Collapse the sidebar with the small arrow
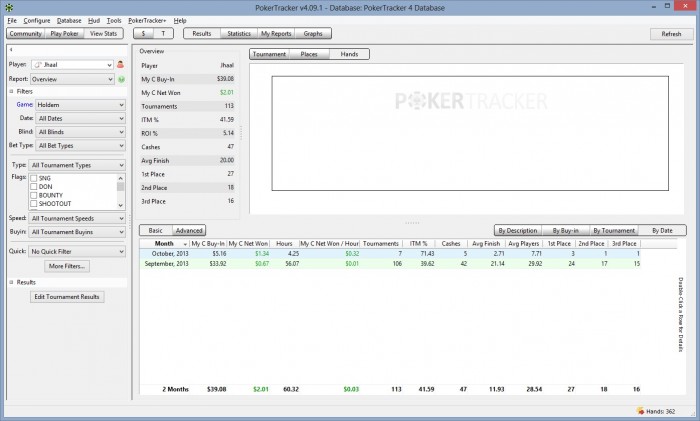Image resolution: width=700 pixels, height=421 pixels. click(11, 50)
